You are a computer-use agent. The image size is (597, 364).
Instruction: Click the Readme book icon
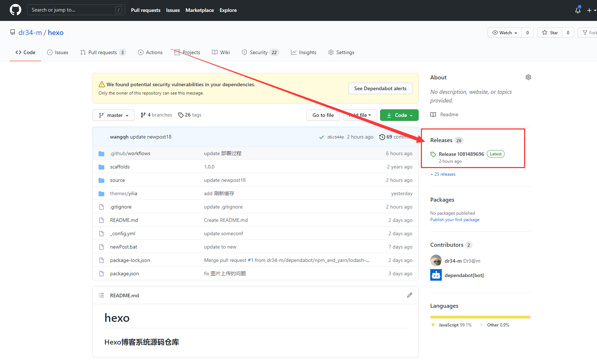(433, 114)
